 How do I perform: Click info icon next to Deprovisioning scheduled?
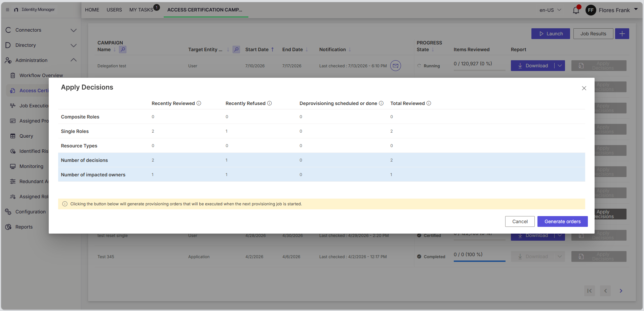381,103
